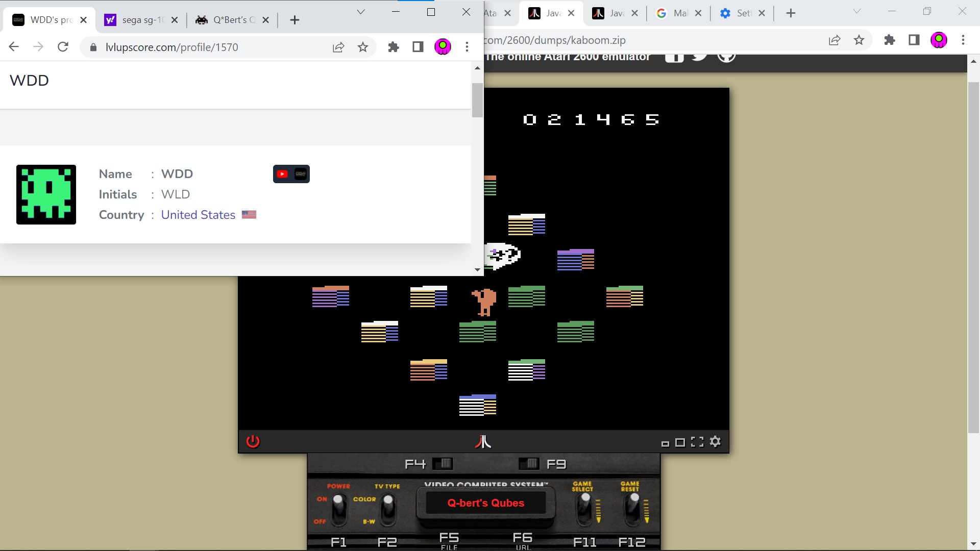980x551 pixels.
Task: Open emulator settings gear icon
Action: tap(715, 442)
